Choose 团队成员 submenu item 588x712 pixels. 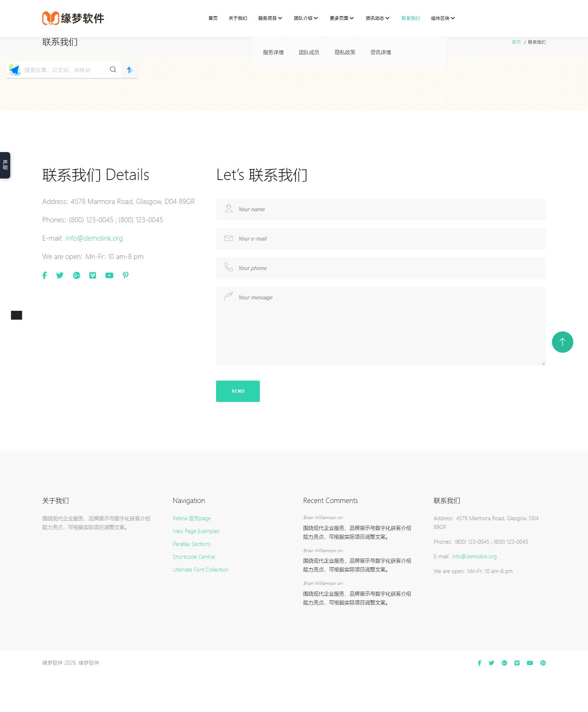(x=309, y=52)
